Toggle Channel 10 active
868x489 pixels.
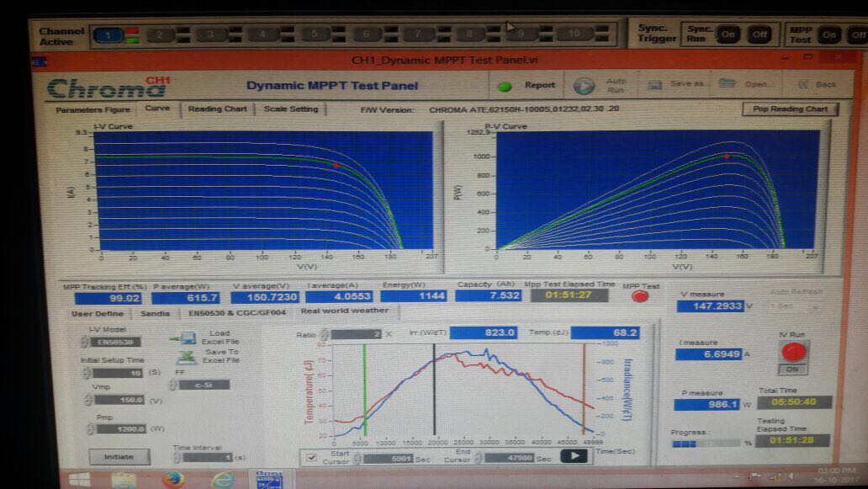coord(574,33)
